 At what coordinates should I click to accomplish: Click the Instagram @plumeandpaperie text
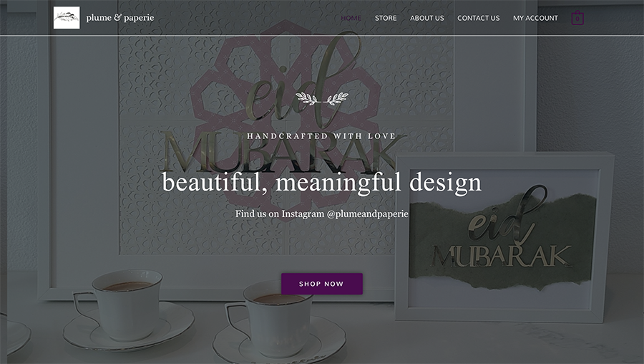point(321,214)
